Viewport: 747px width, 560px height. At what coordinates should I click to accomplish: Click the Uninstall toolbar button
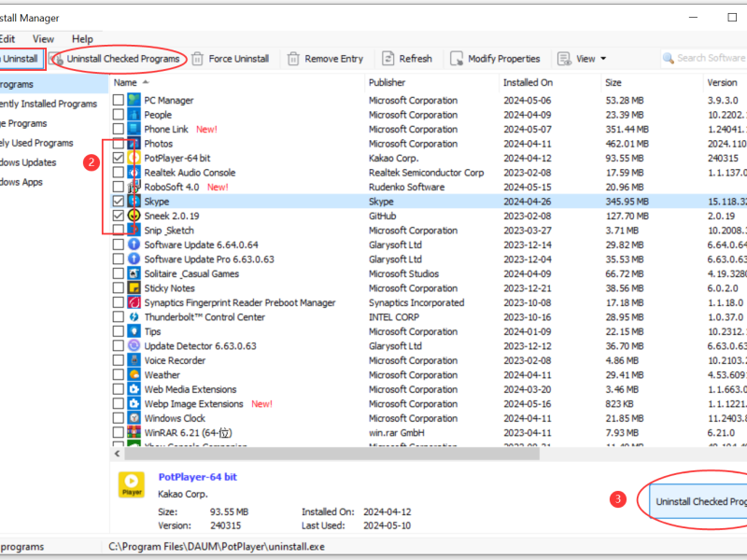click(21, 59)
